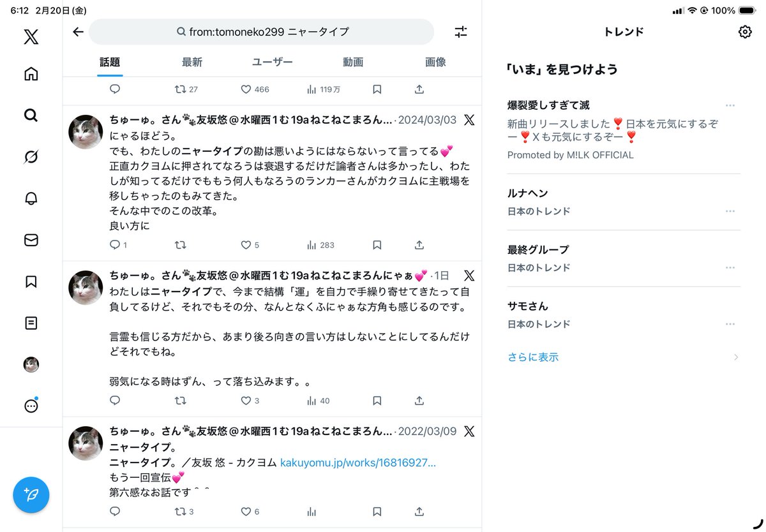Open author avatar on 2022/03/09 post
The image size is (766, 532).
click(86, 443)
